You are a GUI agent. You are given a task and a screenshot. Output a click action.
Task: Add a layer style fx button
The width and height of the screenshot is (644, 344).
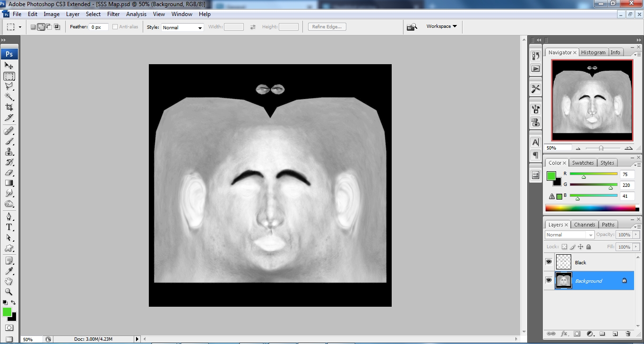tap(564, 334)
